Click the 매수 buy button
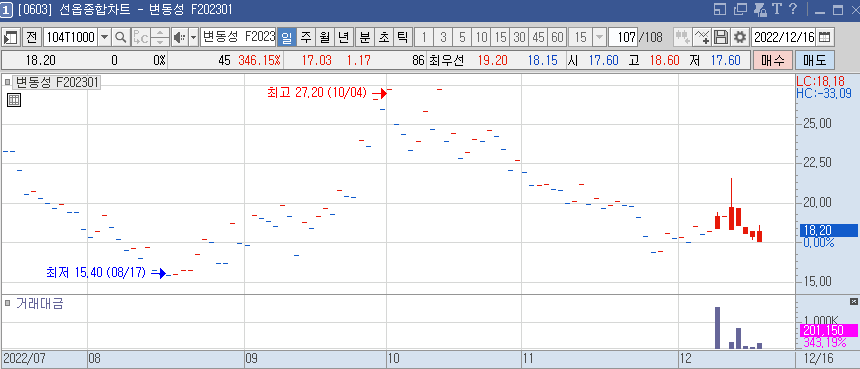 coord(773,60)
